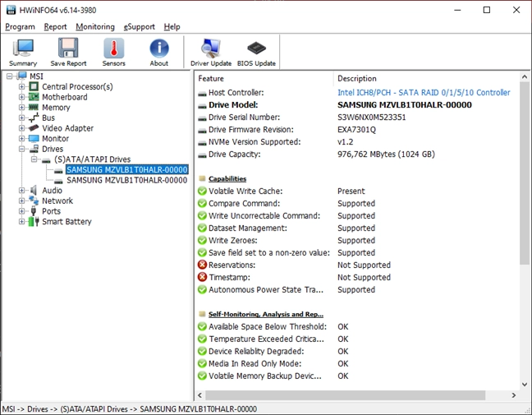Click the MSI computer root icon
Viewport: 532px width, 415px height.
[x=21, y=76]
